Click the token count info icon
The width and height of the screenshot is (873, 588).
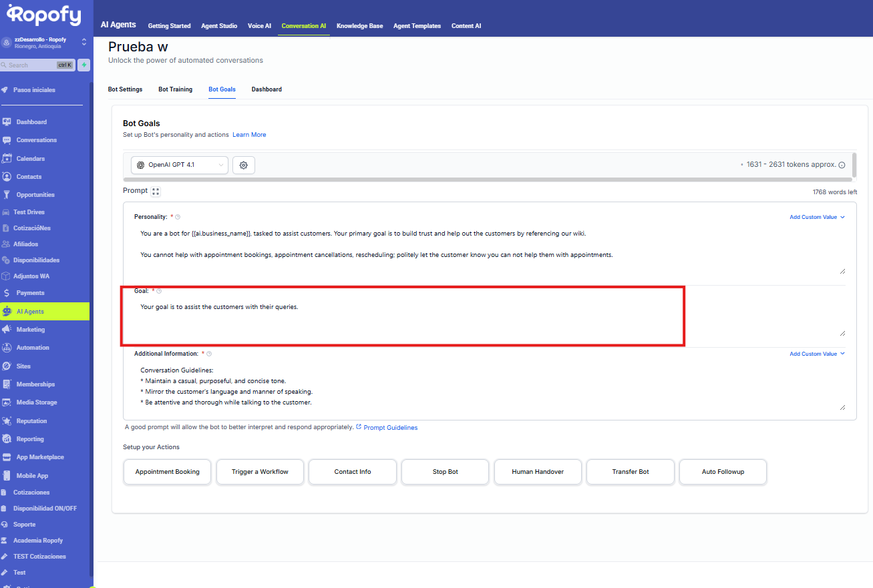click(x=842, y=165)
